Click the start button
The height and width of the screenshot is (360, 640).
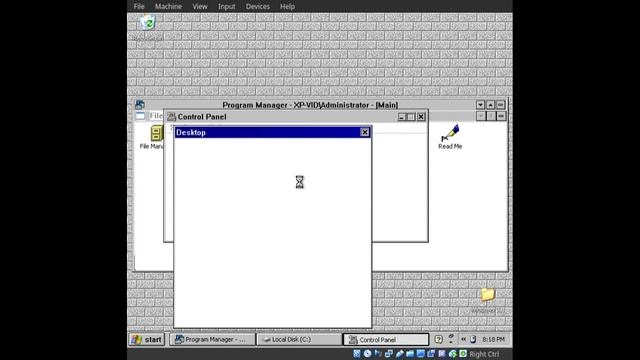[x=147, y=339]
